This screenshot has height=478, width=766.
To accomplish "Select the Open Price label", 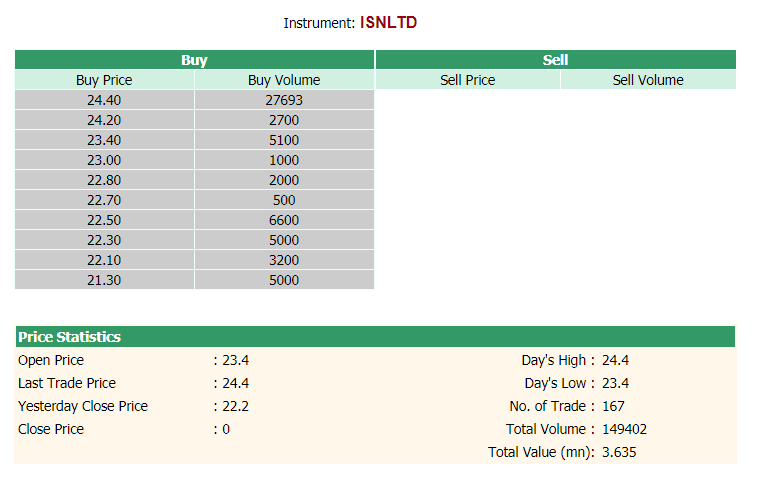I will tap(51, 360).
